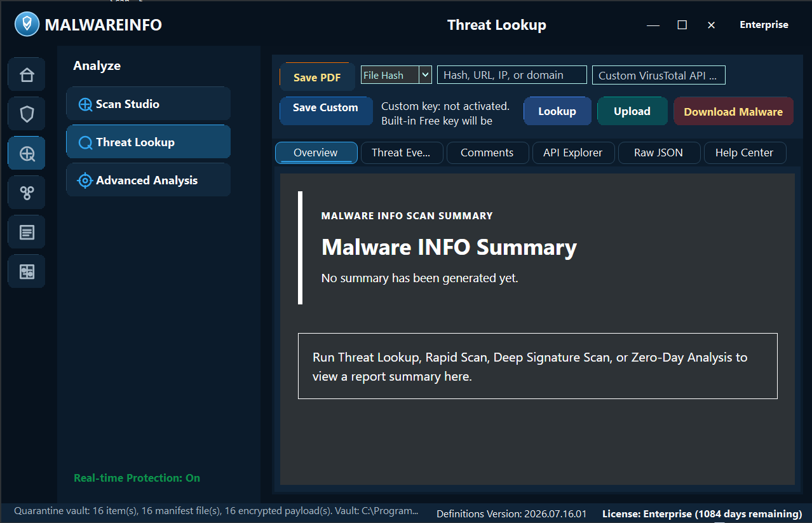Click 'No summary has been generated yet.' text
This screenshot has height=523, width=812.
point(420,278)
